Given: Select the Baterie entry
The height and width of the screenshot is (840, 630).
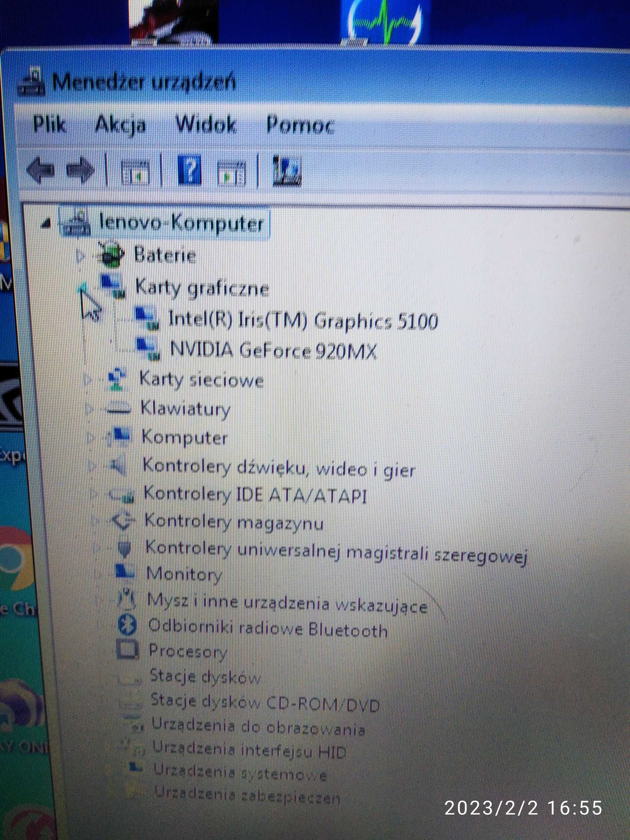Looking at the screenshot, I should [165, 255].
